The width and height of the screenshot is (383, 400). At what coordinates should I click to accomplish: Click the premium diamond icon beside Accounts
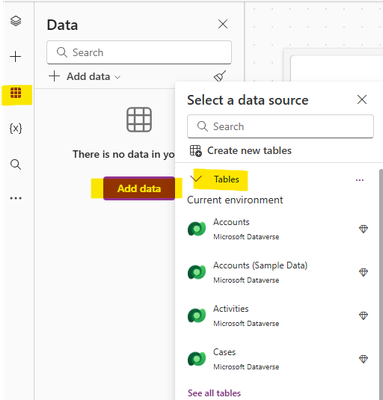point(363,229)
